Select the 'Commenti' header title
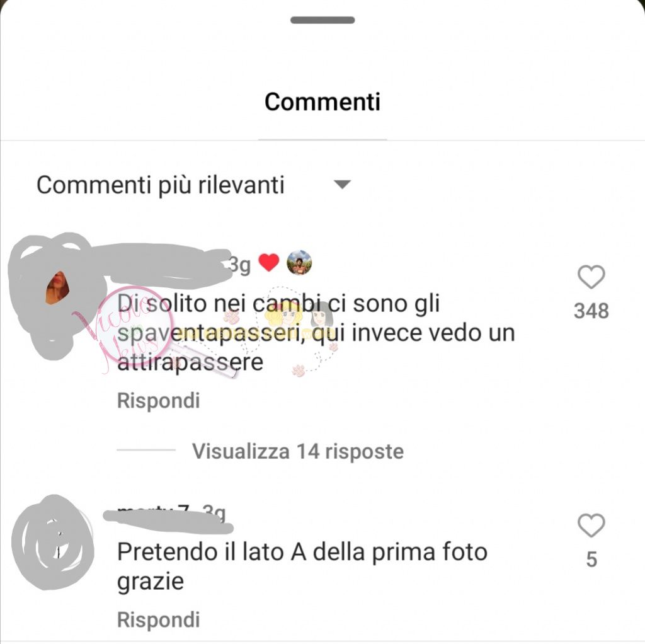This screenshot has width=645, height=644. [322, 101]
